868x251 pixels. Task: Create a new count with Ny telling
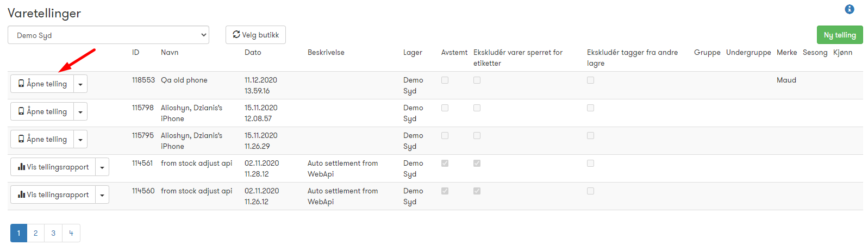(840, 35)
